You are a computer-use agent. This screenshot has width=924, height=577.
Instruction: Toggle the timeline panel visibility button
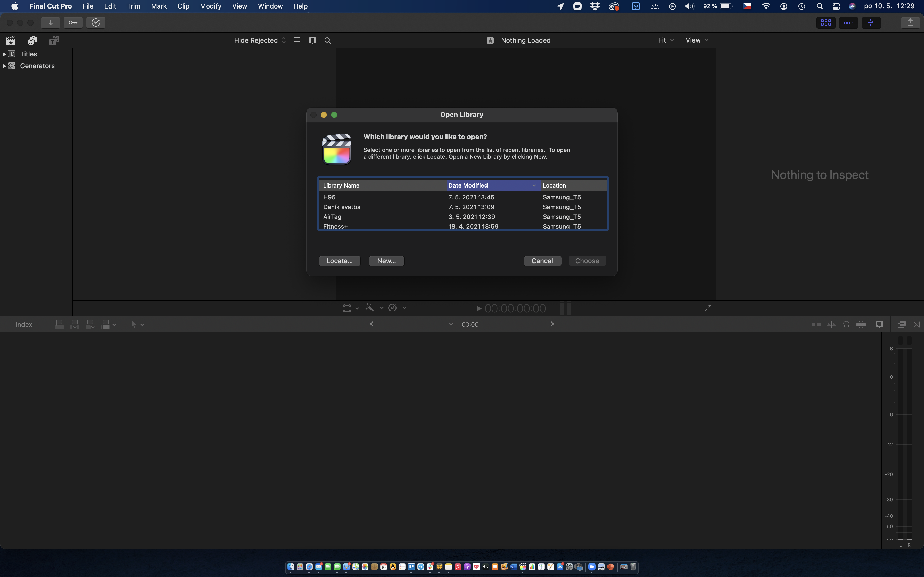848,22
